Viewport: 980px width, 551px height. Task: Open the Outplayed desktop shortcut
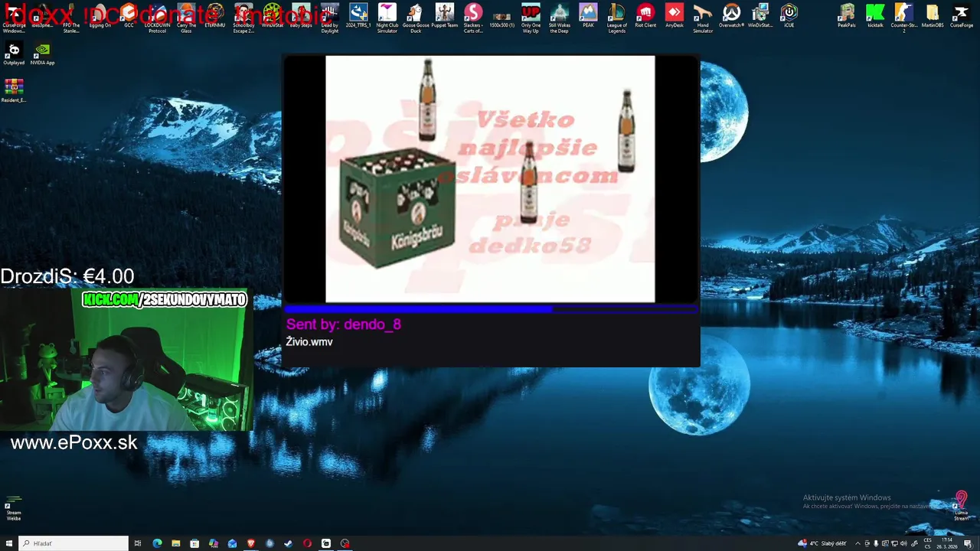tap(14, 54)
